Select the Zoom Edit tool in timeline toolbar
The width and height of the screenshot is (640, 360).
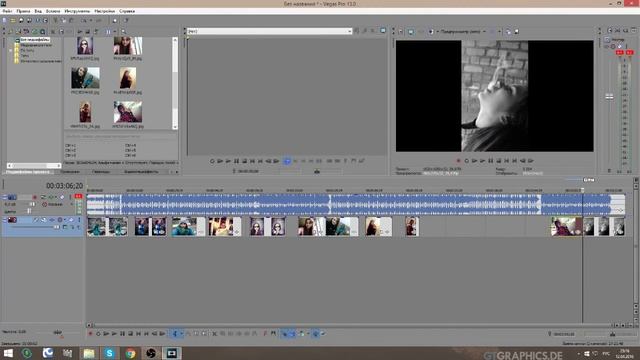coord(204,334)
